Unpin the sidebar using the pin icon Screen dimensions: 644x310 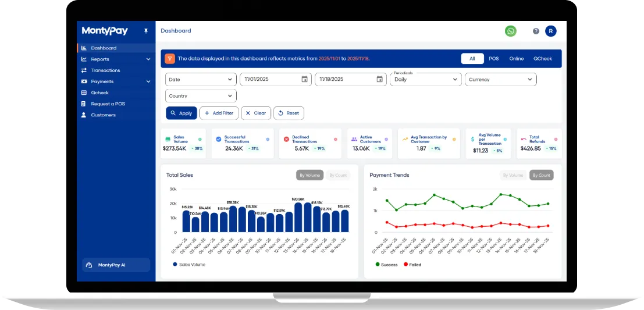click(x=146, y=31)
